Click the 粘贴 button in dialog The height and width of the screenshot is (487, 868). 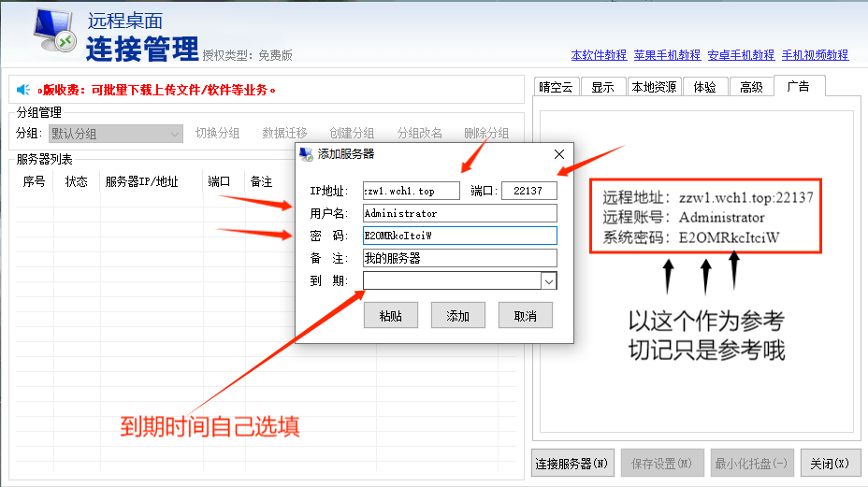391,316
